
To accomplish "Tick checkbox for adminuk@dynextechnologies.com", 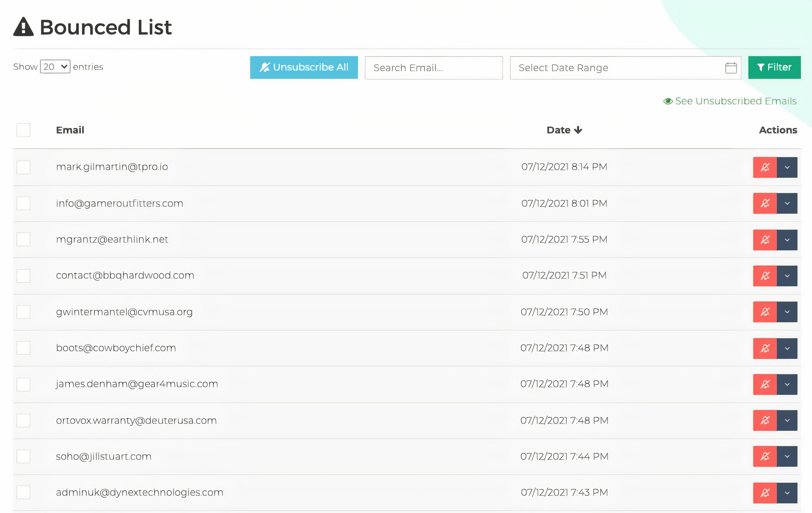I will tap(23, 492).
